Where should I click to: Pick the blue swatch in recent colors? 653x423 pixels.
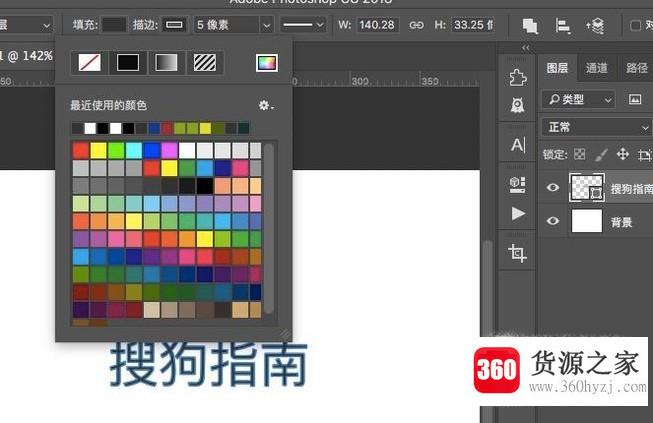click(x=154, y=128)
